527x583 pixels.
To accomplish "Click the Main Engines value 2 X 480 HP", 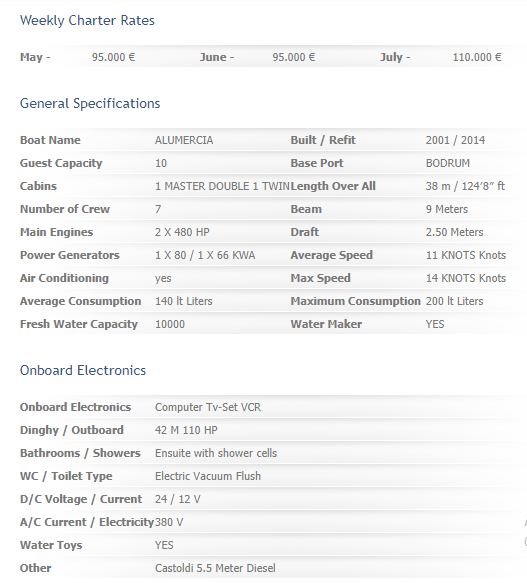I will coord(182,232).
